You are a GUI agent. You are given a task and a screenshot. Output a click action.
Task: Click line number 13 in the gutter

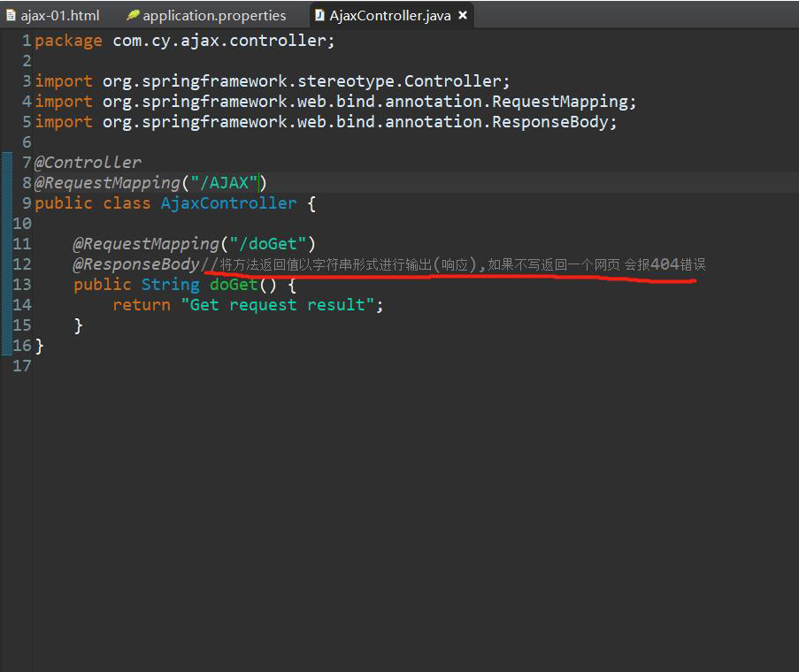tap(22, 285)
